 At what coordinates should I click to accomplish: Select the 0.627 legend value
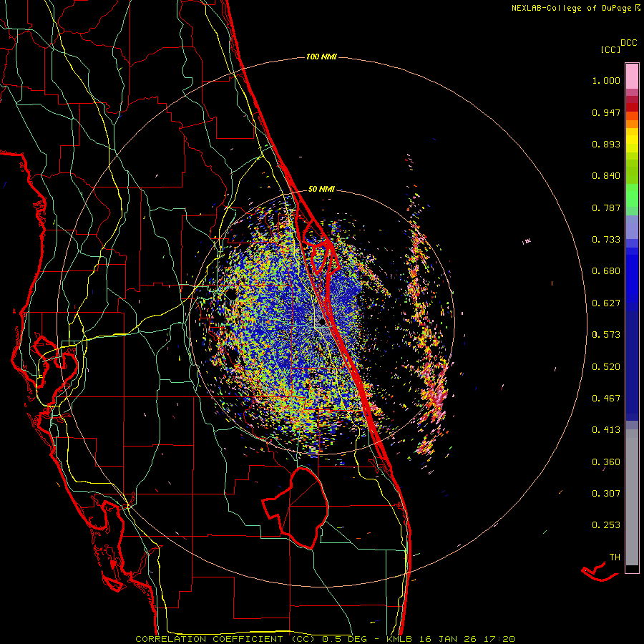[x=606, y=303]
